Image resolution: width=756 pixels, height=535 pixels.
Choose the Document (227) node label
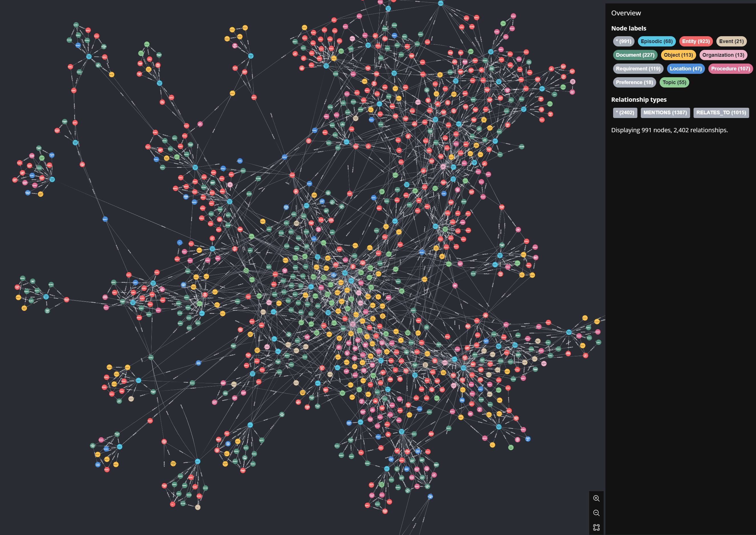point(635,55)
